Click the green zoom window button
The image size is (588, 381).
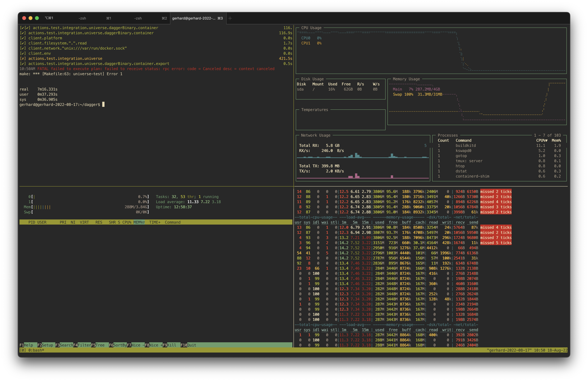pyautogui.click(x=37, y=18)
